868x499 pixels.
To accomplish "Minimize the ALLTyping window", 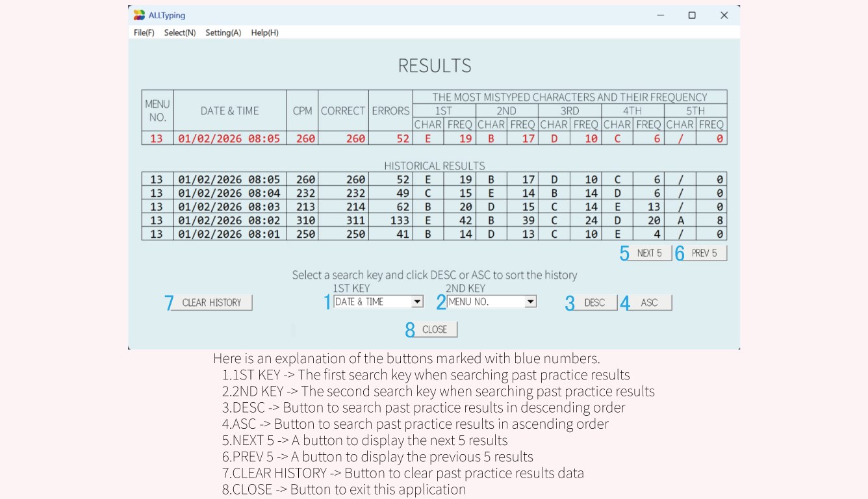I will 661,15.
